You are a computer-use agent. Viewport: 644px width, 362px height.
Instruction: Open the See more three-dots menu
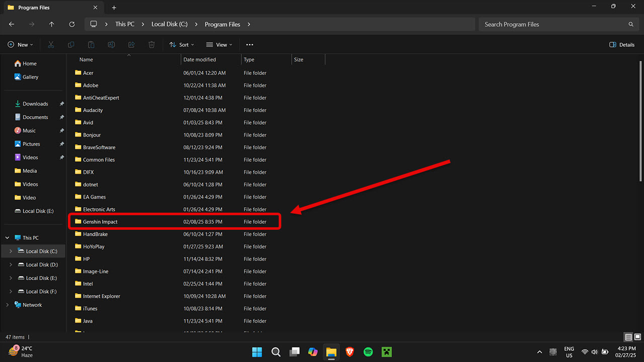[x=250, y=45]
